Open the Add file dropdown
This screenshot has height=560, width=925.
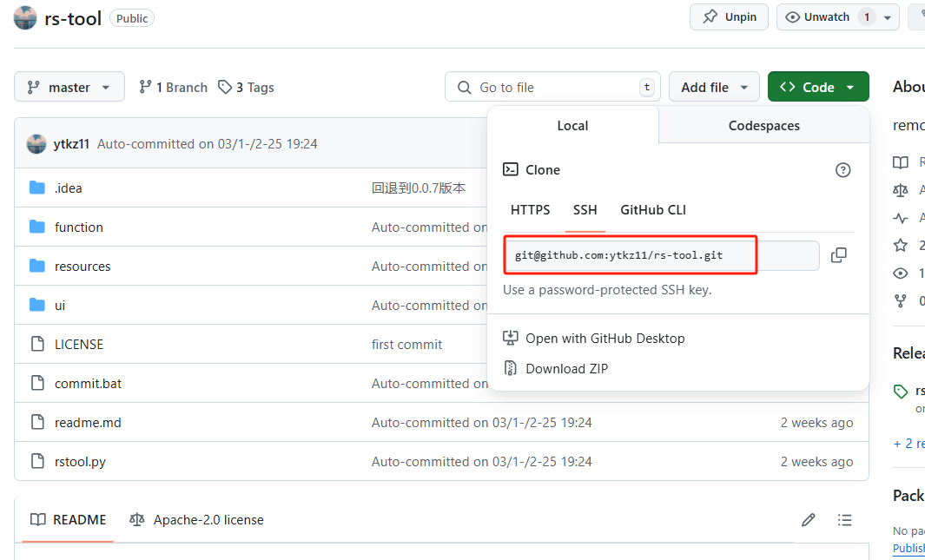(x=715, y=87)
